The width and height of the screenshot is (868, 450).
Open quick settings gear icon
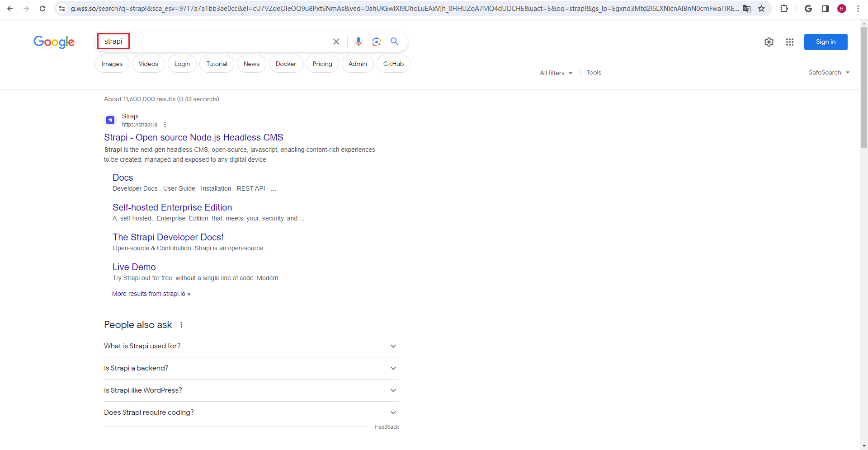tap(769, 42)
